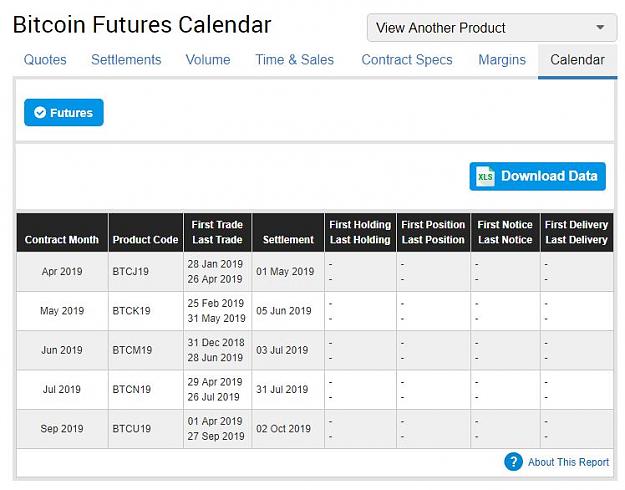Click last trade date 27 Sep 2019

coord(216,436)
